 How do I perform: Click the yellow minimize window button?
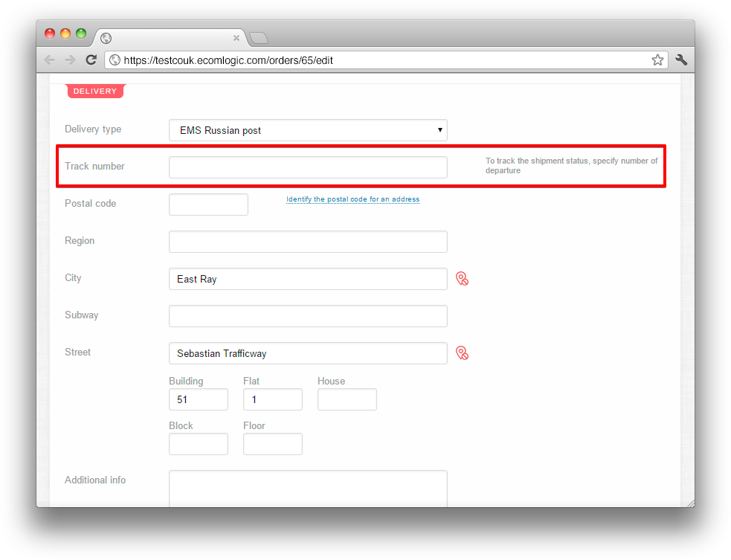(x=65, y=33)
